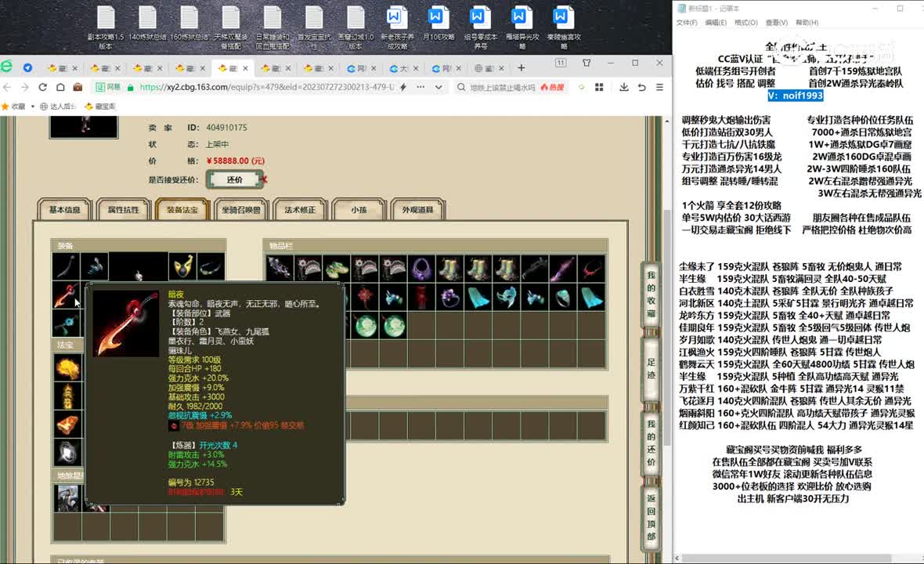The width and height of the screenshot is (924, 564).
Task: Click the search magnifier icon
Action: (460, 87)
